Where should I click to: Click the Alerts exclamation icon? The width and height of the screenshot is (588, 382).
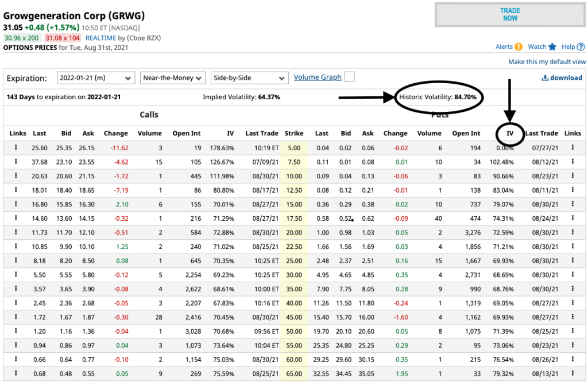519,47
